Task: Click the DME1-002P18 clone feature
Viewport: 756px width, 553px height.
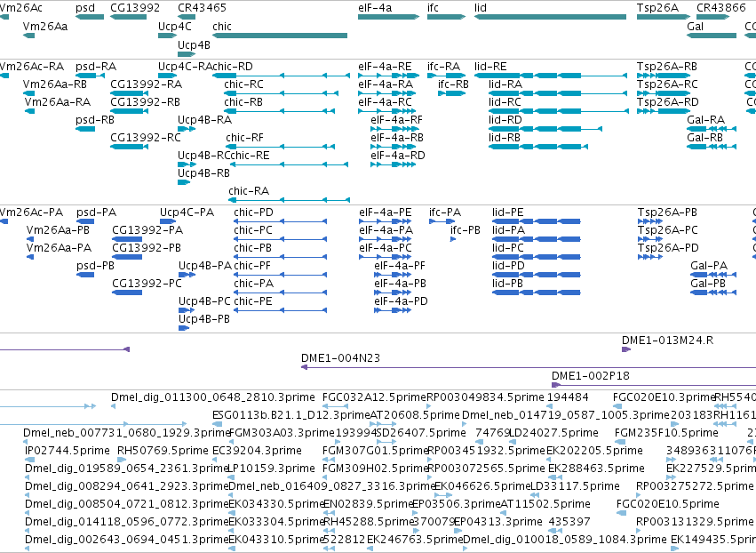Action: (654, 385)
